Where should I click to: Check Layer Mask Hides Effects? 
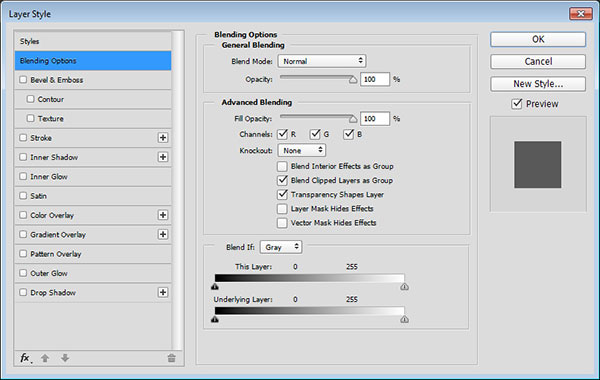(282, 209)
